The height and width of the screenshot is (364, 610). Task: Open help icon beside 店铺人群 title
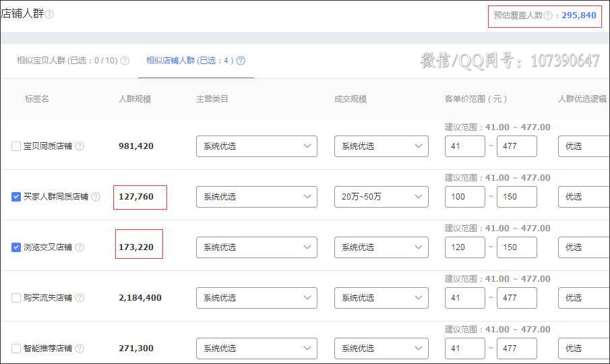click(49, 14)
